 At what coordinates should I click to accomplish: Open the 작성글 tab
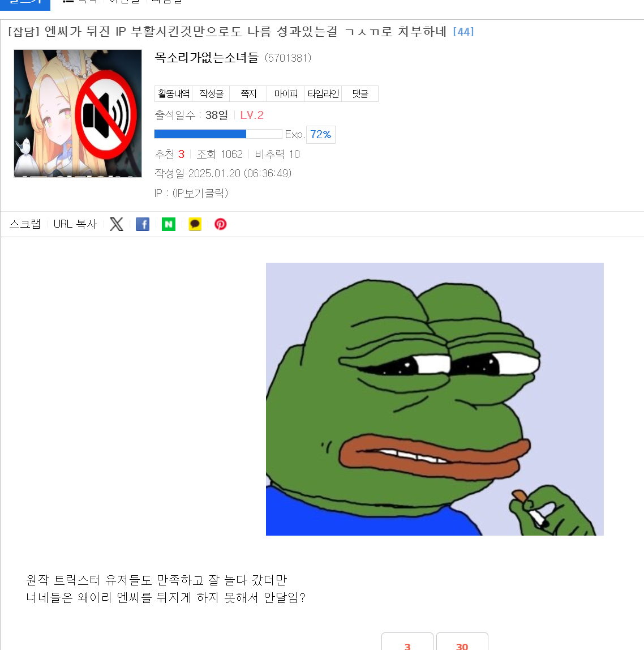(211, 93)
